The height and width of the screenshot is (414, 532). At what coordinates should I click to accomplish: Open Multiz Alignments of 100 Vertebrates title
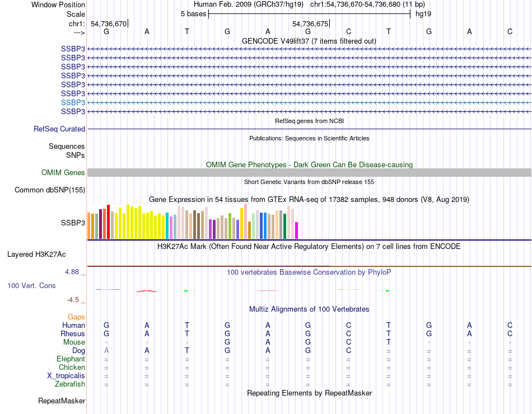[x=309, y=309]
